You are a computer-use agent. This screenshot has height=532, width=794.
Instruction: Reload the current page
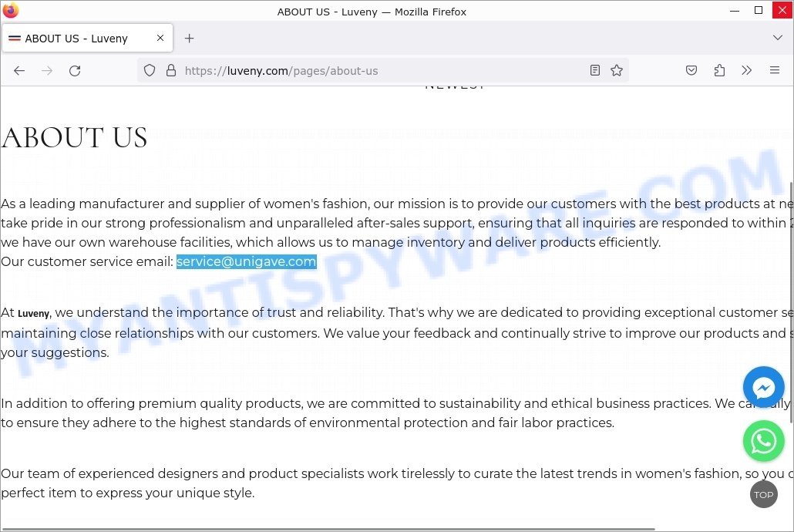click(75, 70)
